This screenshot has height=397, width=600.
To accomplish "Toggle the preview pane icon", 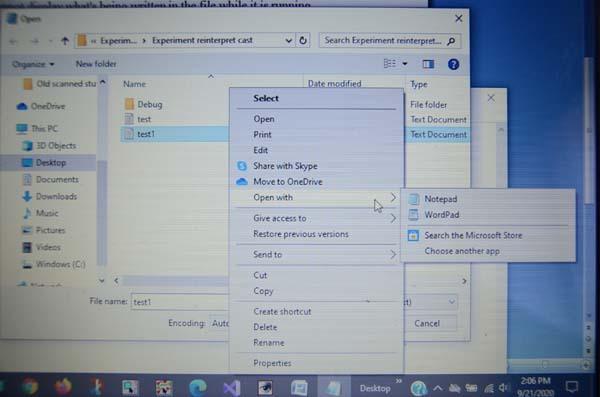I will [428, 64].
